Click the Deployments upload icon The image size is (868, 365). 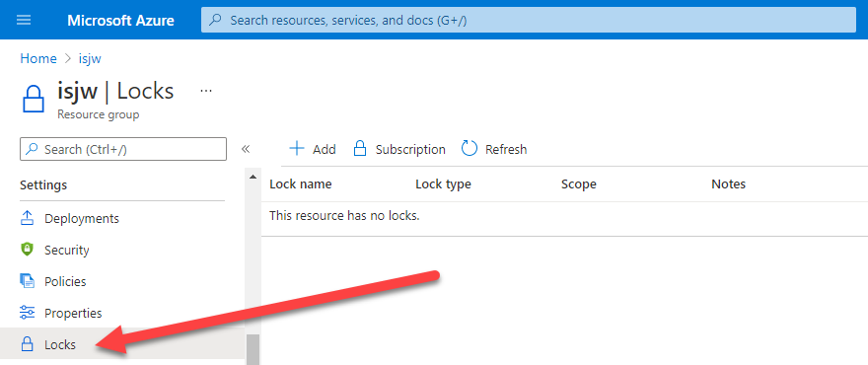[x=28, y=218]
